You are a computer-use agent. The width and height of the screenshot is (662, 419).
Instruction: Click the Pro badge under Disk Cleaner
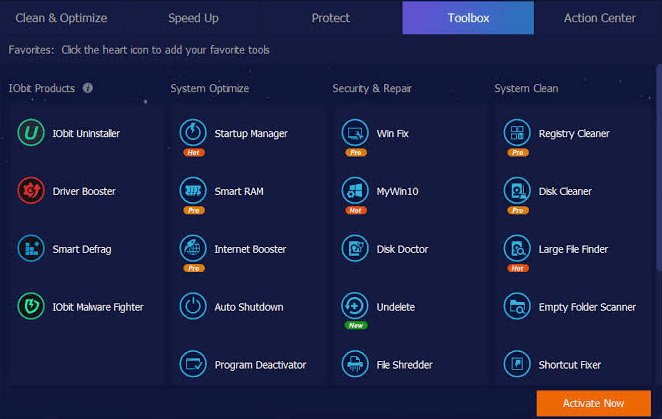coord(518,210)
